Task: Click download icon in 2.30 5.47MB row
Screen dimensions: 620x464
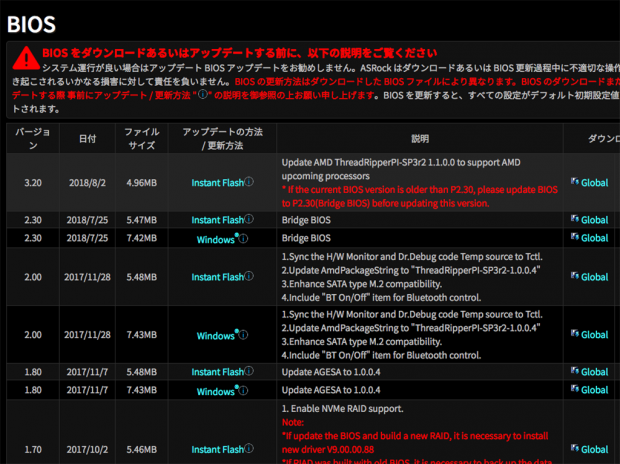Action: click(x=575, y=219)
